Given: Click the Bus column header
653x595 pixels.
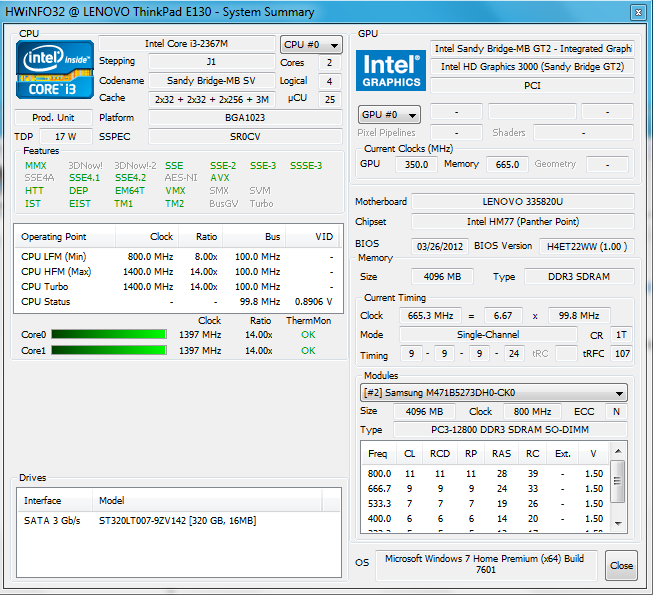Looking at the screenshot, I should [x=254, y=237].
